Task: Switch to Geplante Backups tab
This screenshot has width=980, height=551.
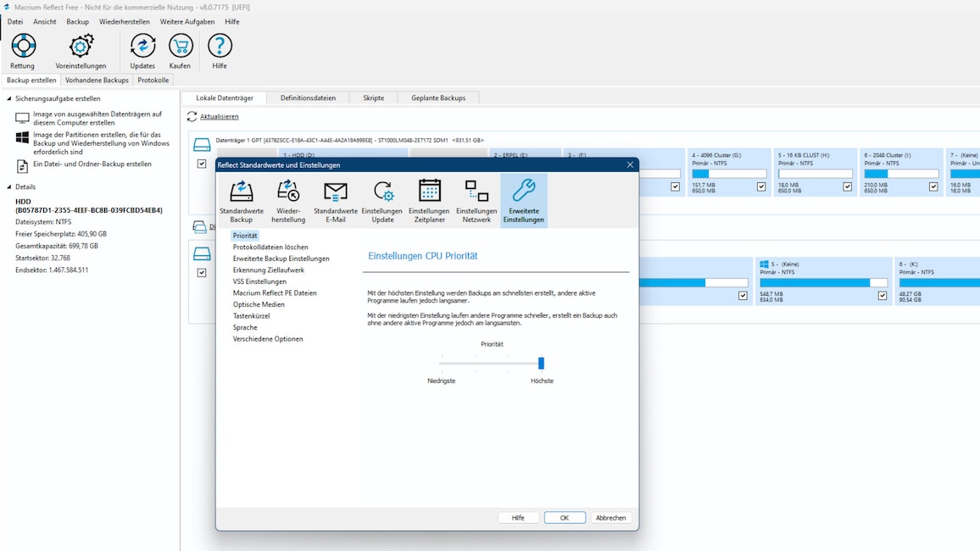Action: coord(438,98)
